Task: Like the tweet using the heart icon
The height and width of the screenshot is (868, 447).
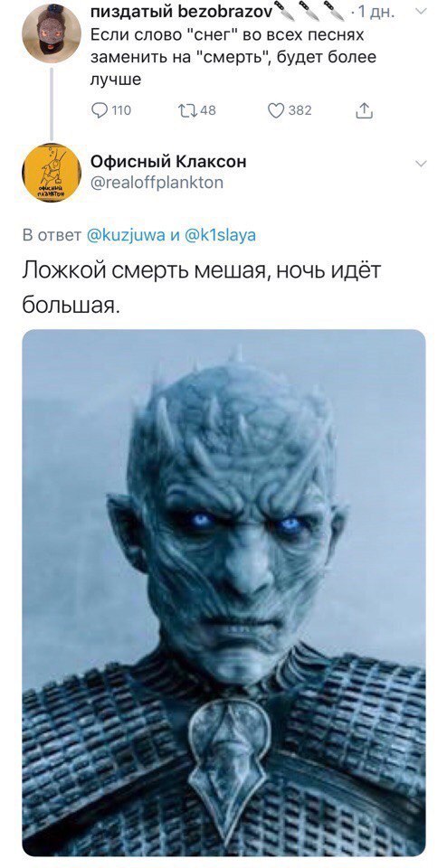Action: [276, 110]
